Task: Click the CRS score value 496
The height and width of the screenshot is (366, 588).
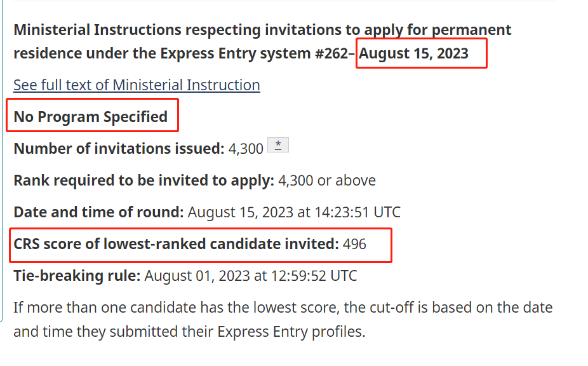Action: tap(354, 245)
